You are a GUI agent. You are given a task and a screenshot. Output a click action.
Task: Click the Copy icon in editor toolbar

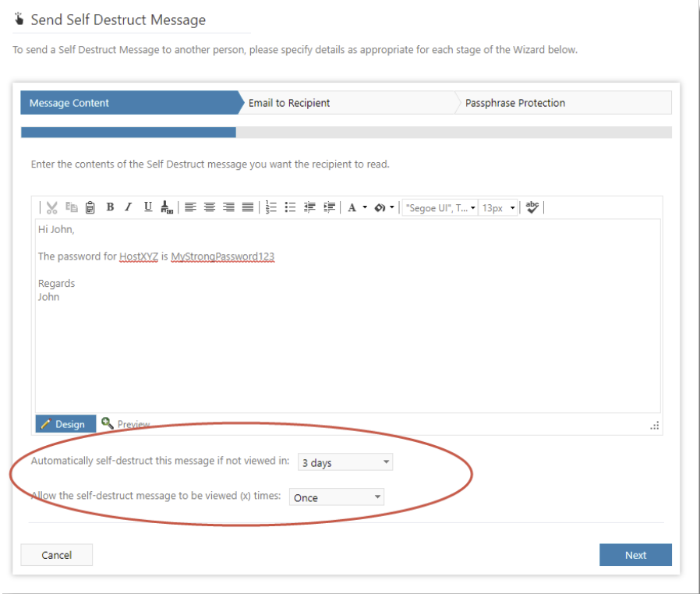(x=72, y=207)
